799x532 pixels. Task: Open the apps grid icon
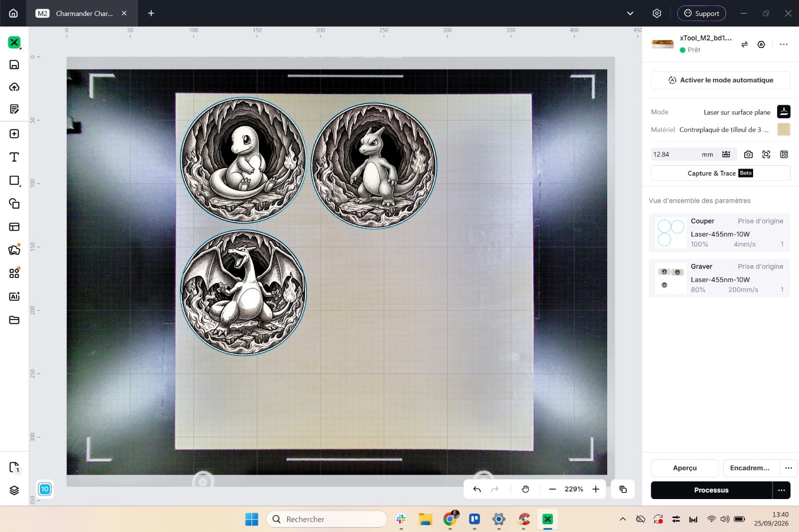tap(14, 273)
